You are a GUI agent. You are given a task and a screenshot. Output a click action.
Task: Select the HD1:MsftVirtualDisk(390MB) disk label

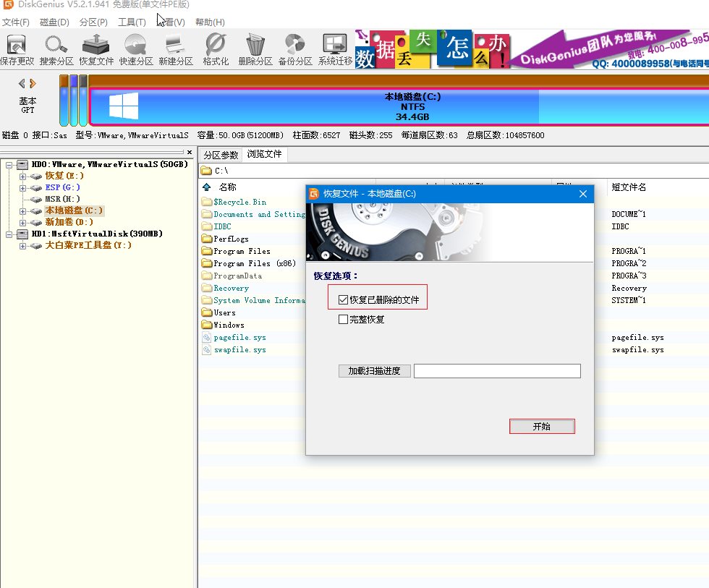pos(97,234)
